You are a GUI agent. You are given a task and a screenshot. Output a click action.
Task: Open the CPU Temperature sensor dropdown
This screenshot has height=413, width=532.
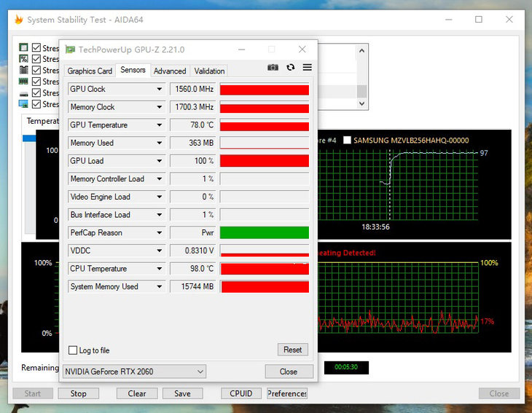[159, 269]
